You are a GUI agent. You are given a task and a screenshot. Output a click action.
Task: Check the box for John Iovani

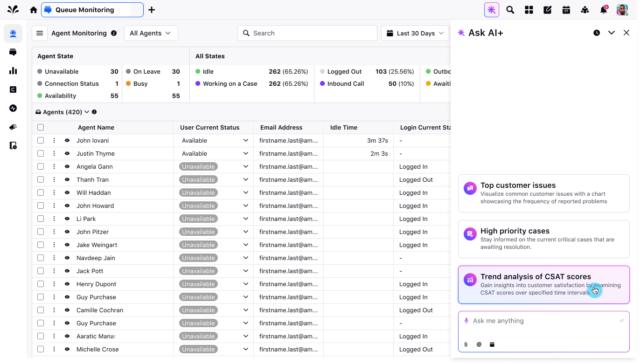[x=41, y=140]
